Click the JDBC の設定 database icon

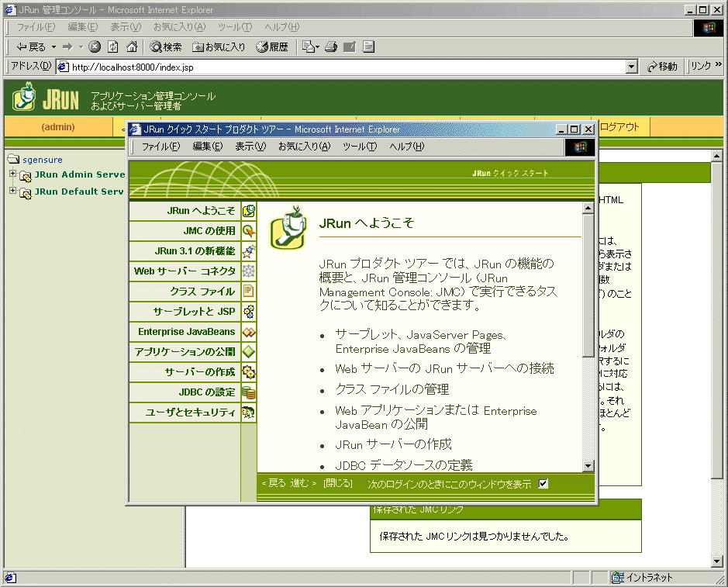tap(248, 392)
